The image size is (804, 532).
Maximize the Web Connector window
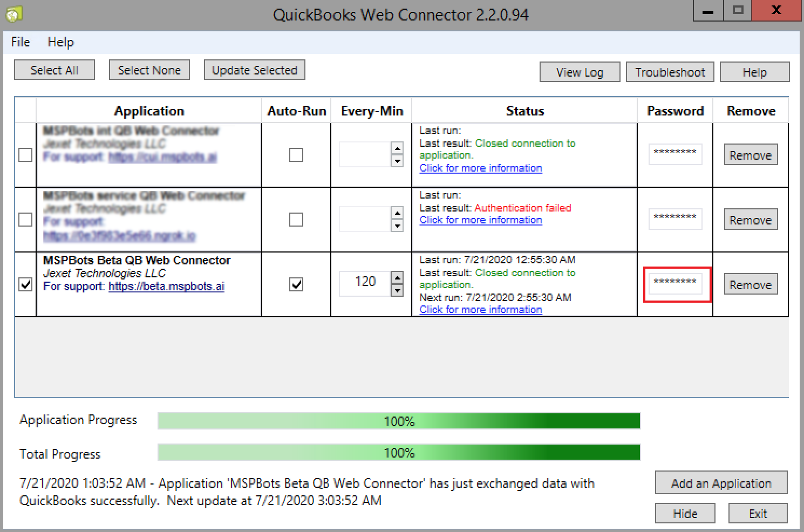coord(738,11)
